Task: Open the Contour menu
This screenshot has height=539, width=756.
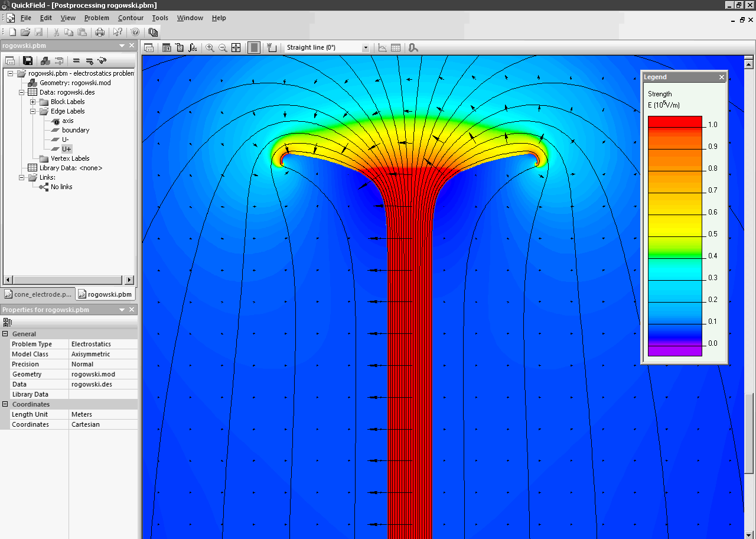Action: click(x=131, y=18)
